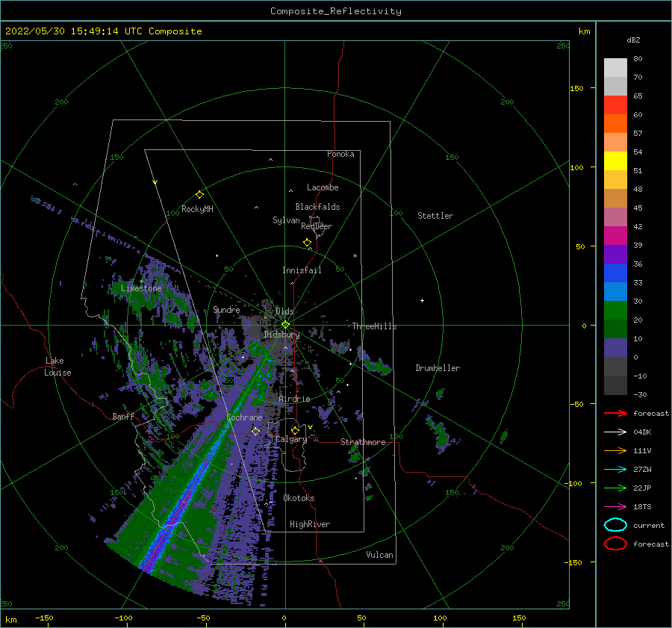The height and width of the screenshot is (628, 672).
Task: Click the Innisfail town label
Action: [x=302, y=270]
